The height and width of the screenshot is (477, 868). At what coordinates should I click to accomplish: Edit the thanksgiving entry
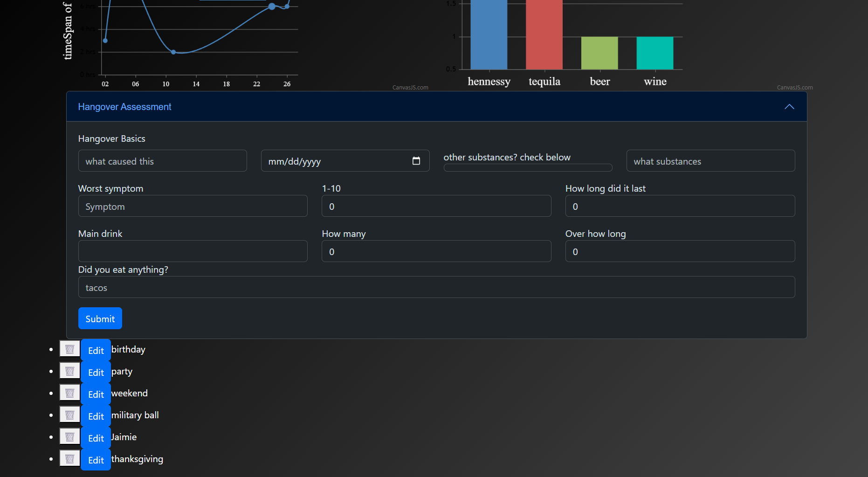tap(96, 460)
